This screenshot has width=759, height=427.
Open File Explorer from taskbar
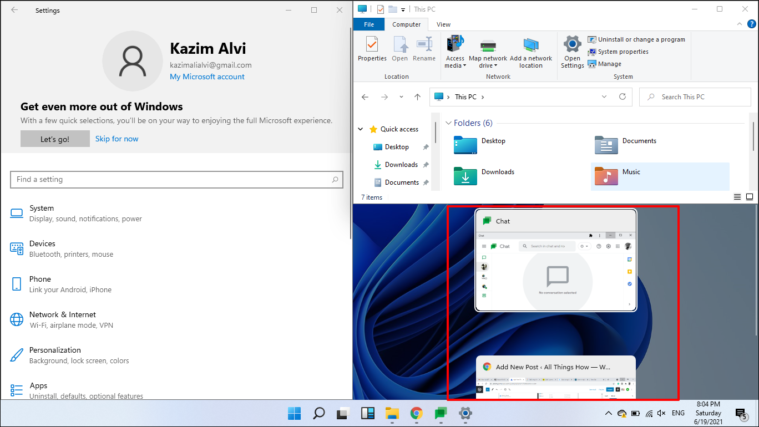coord(392,413)
